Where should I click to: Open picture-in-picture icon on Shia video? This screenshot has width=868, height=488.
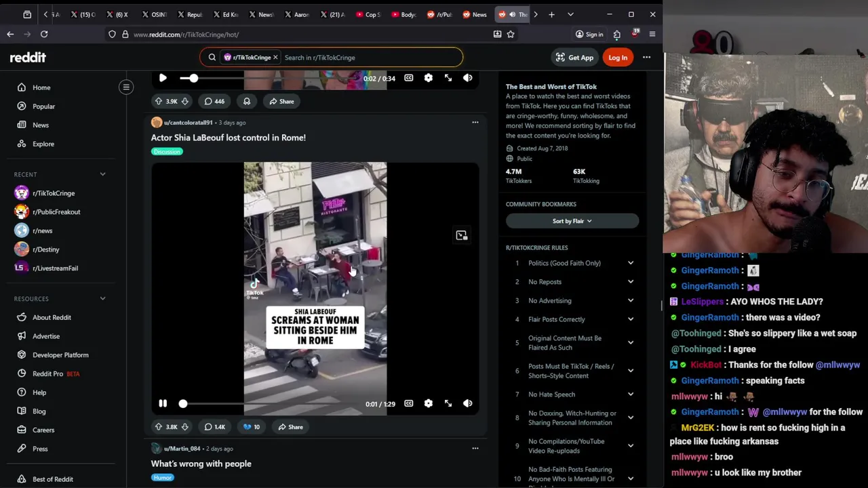coord(462,235)
